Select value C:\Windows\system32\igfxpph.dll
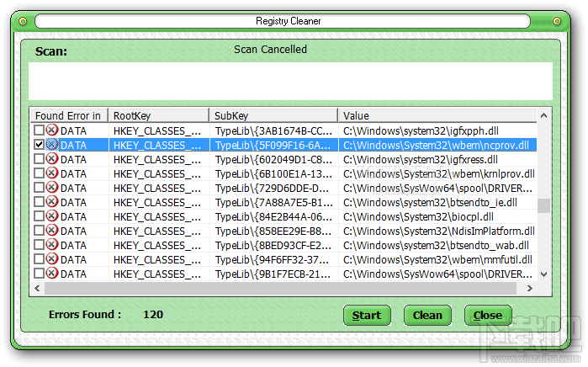The image size is (588, 367). pos(421,130)
